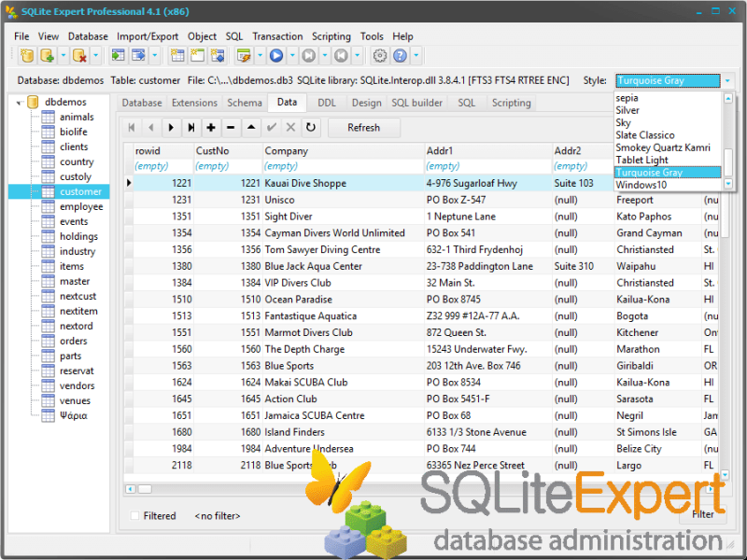The width and height of the screenshot is (747, 560).
Task: Switch to the DDL tab
Action: [327, 103]
